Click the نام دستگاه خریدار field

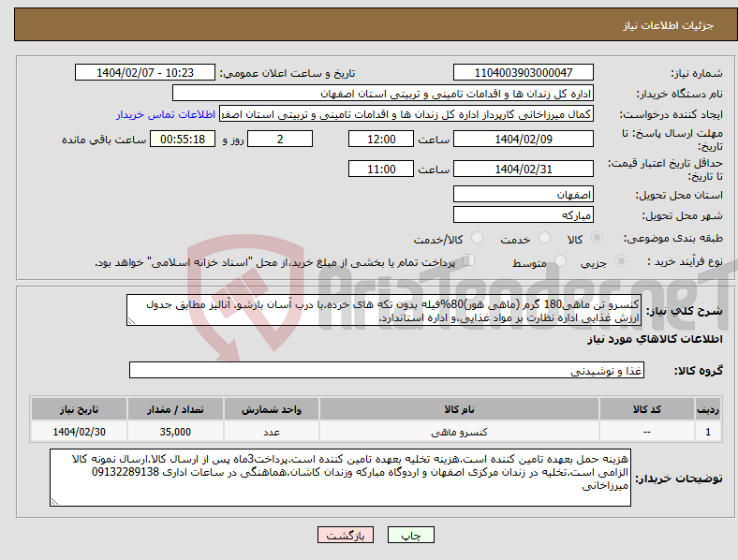(383, 93)
